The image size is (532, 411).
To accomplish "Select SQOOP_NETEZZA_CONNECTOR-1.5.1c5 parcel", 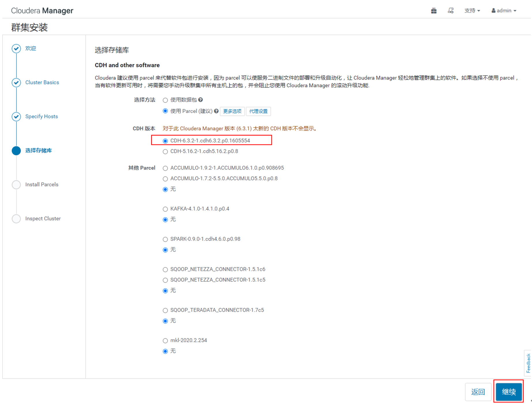I will coord(165,280).
